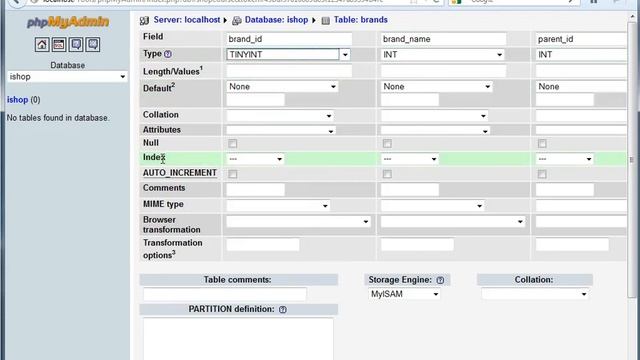Screen dimensions: 640x360
Task: Click the 'Index' row label
Action: tap(154, 157)
